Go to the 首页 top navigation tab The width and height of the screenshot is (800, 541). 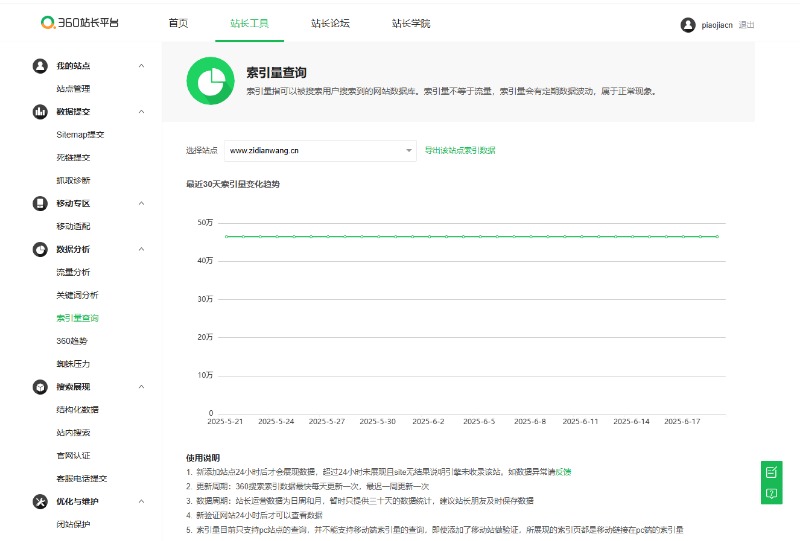[x=178, y=23]
